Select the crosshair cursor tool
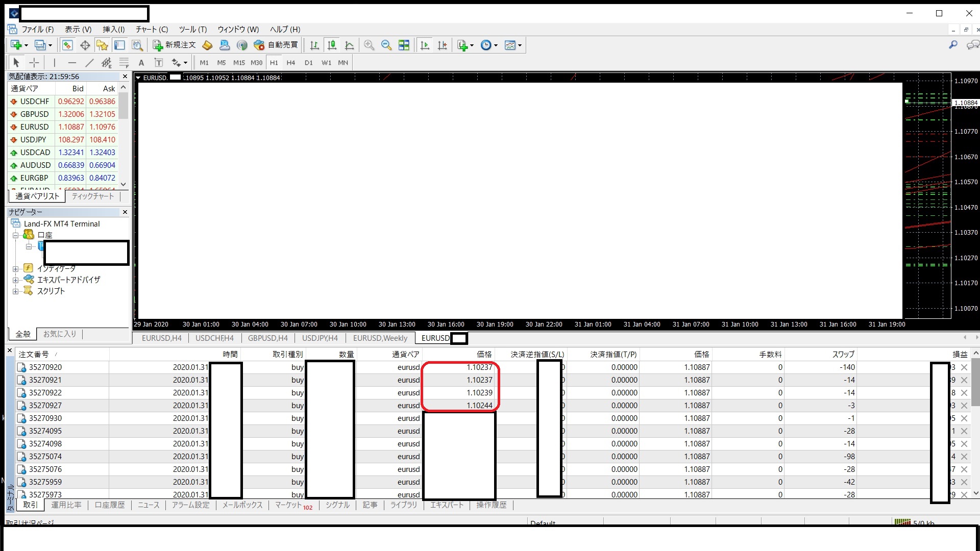Viewport: 980px width, 551px height. pyautogui.click(x=34, y=63)
